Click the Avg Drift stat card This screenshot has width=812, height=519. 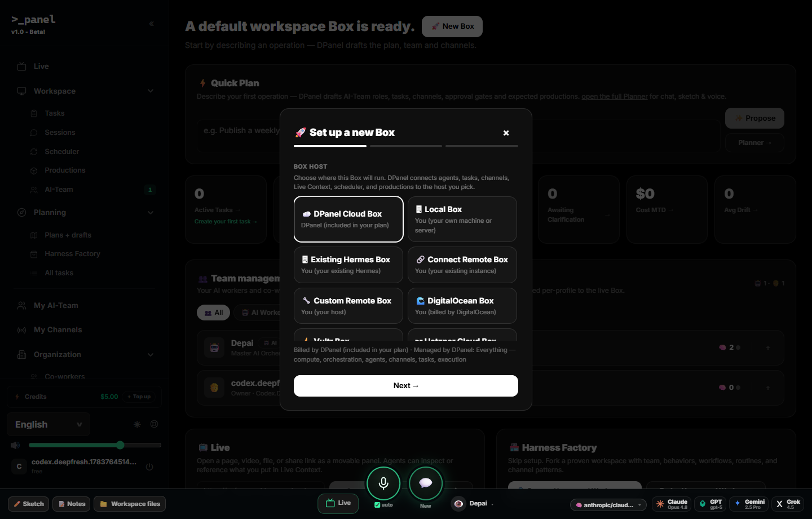coord(755,210)
